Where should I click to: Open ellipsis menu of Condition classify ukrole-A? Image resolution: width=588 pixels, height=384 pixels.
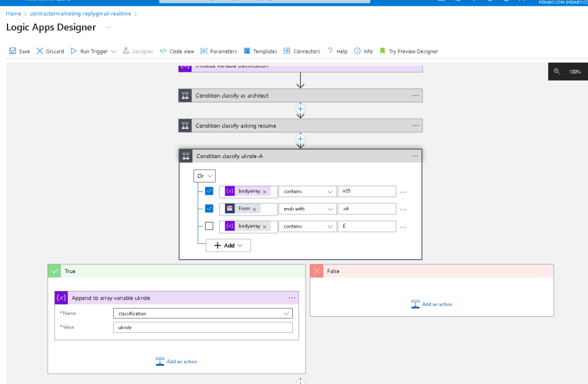click(415, 156)
